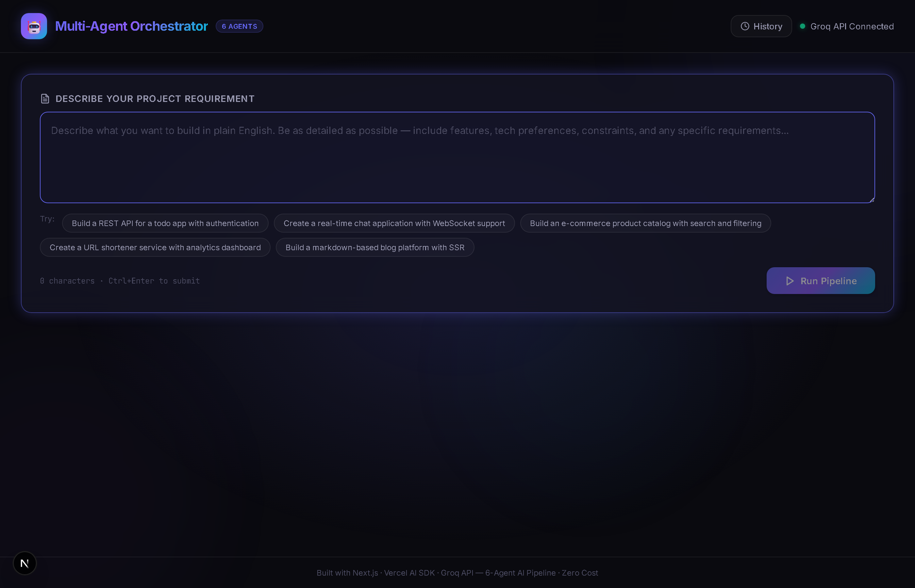The height and width of the screenshot is (588, 915).
Task: Click the play icon in Run Pipeline button
Action: click(790, 281)
